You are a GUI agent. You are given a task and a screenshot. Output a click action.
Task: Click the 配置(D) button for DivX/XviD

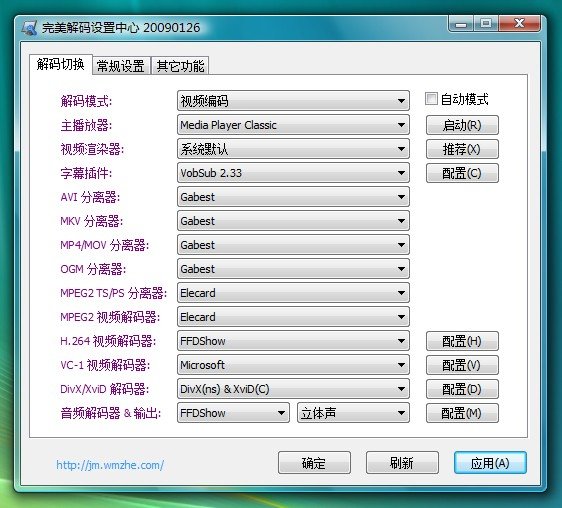(x=462, y=389)
